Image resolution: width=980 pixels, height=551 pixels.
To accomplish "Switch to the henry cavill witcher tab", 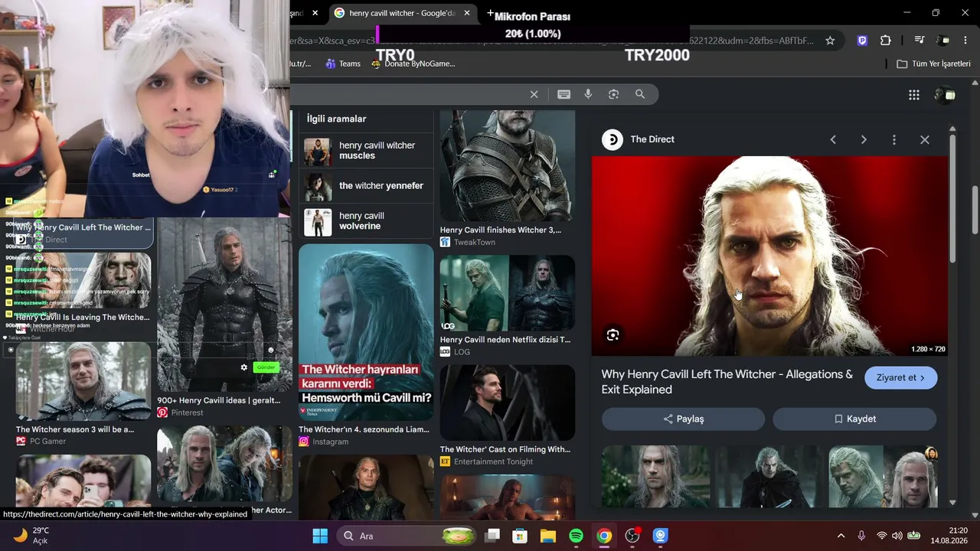I will point(402,13).
